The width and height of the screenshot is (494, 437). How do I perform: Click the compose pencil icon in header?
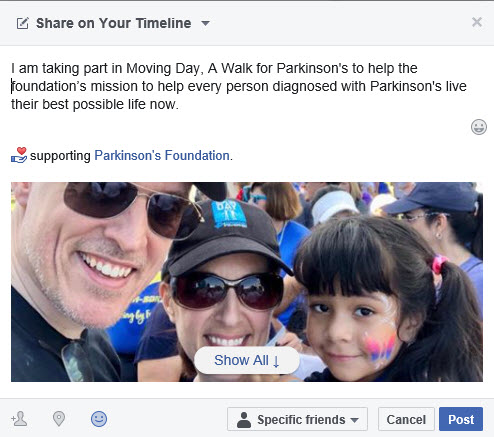(x=23, y=23)
